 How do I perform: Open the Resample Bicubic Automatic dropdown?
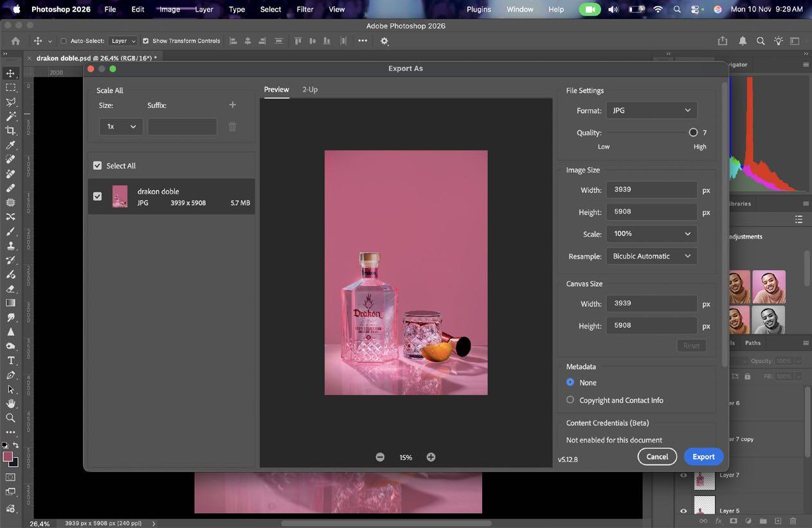(x=651, y=256)
